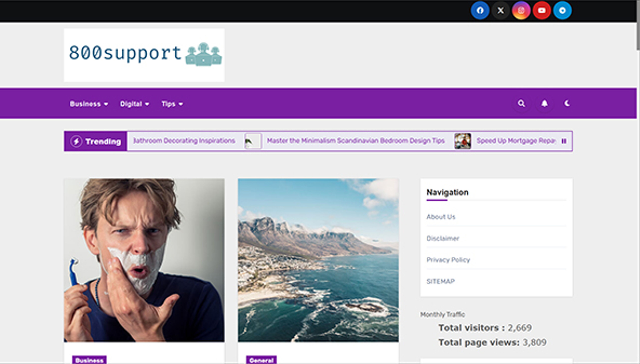Open the Instagram profile icon

[x=521, y=10]
